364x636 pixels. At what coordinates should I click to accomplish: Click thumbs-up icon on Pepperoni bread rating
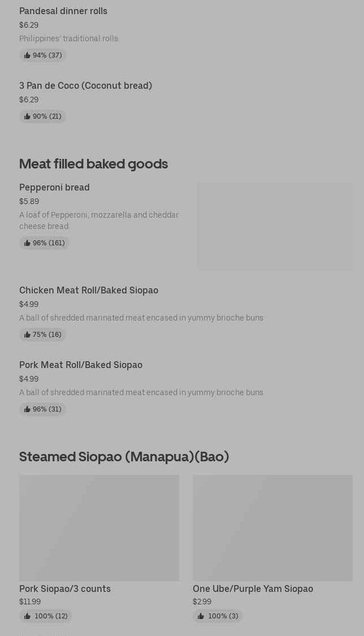click(x=27, y=243)
